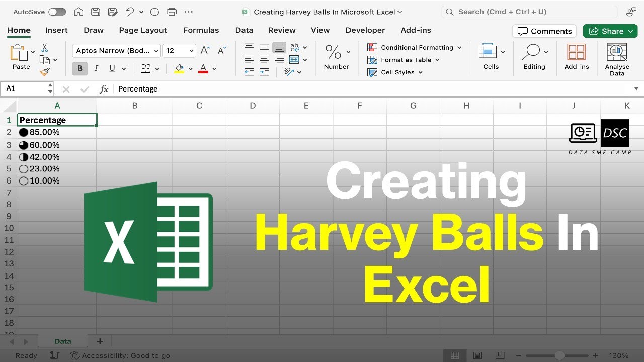The image size is (644, 362).
Task: Apply yellow fill color bucket
Action: pos(179,69)
